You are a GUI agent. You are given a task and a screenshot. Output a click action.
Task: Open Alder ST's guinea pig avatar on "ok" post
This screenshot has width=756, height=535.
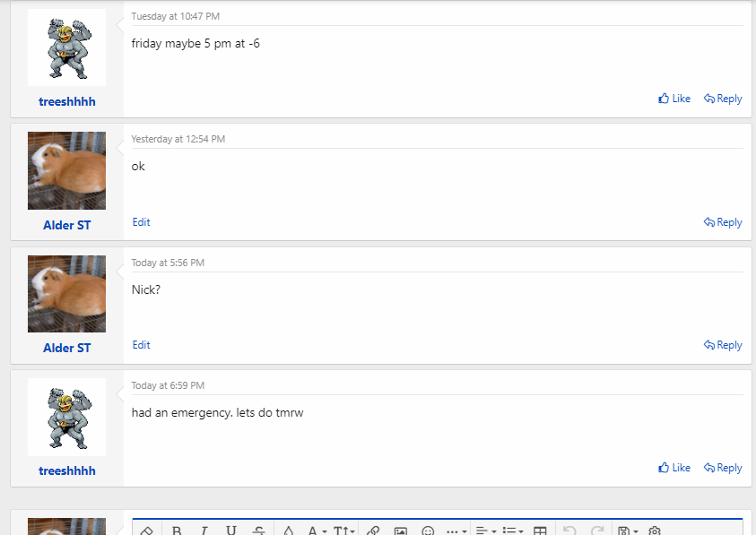coord(66,170)
